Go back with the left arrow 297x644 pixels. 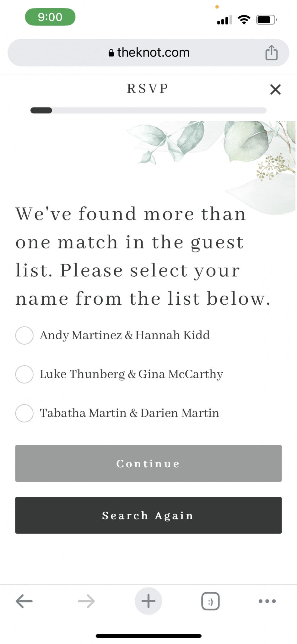click(24, 601)
